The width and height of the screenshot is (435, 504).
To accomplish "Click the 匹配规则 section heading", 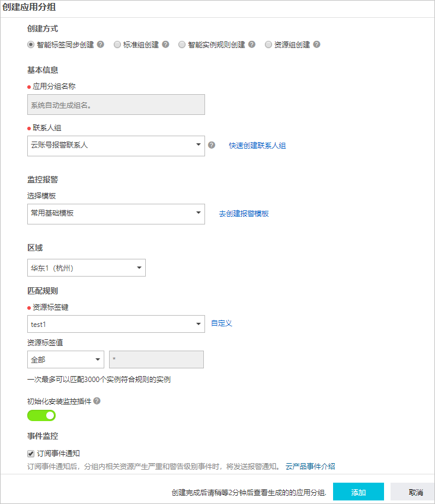I will click(43, 291).
